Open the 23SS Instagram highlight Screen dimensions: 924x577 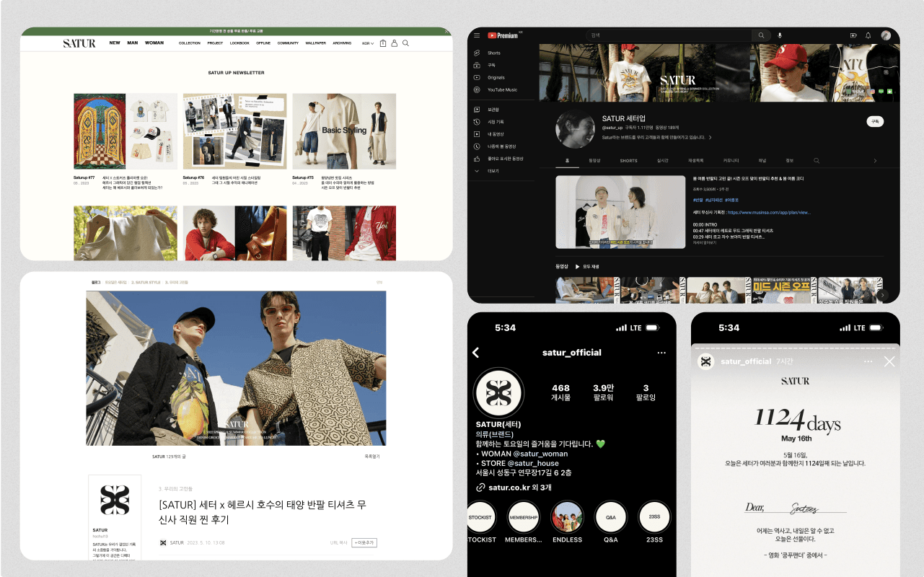[654, 517]
